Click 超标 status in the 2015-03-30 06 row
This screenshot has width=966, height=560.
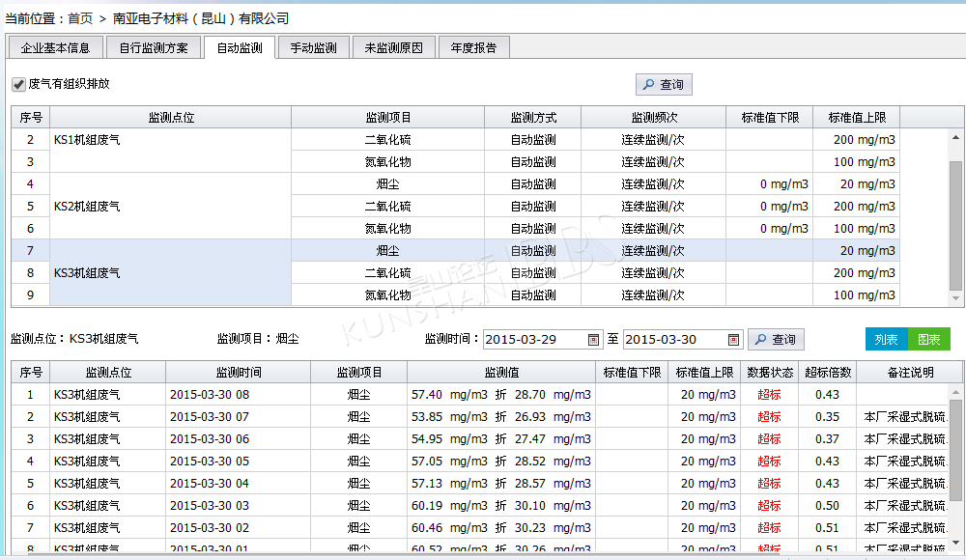tap(770, 438)
